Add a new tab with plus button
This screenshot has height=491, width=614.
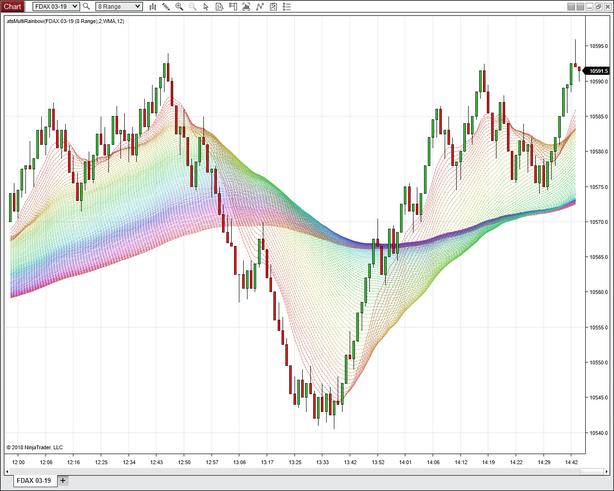coord(62,481)
